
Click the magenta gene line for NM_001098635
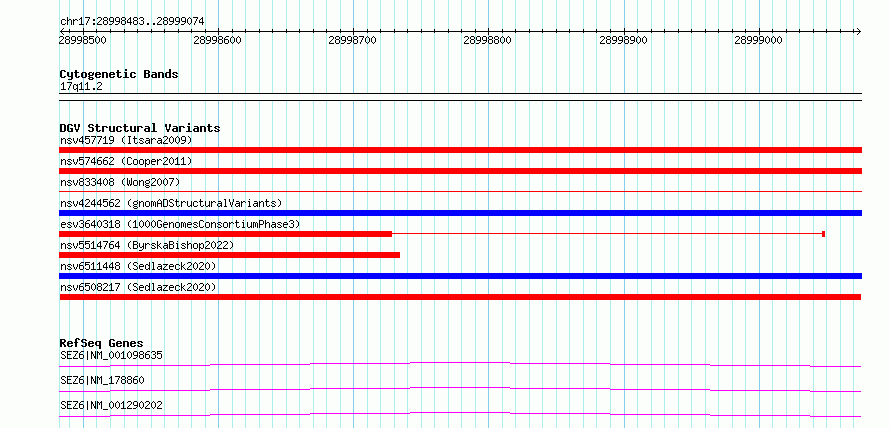pyautogui.click(x=460, y=364)
